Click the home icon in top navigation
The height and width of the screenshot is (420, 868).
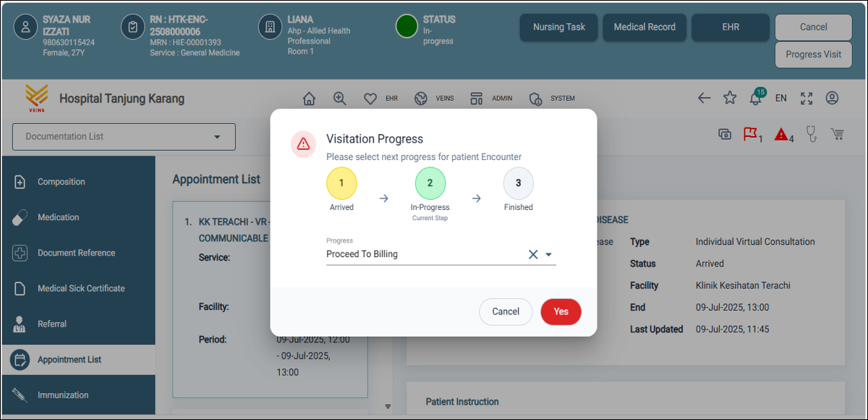click(309, 98)
